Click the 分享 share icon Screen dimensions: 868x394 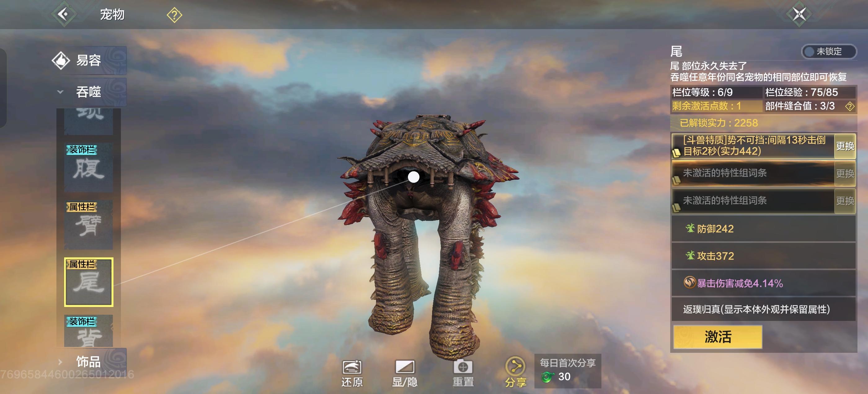pos(515,367)
